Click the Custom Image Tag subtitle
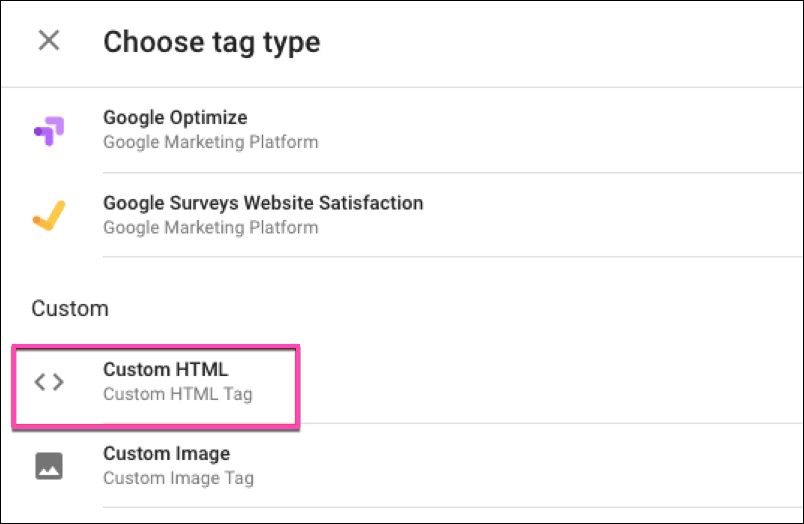This screenshot has width=804, height=524. coord(178,478)
